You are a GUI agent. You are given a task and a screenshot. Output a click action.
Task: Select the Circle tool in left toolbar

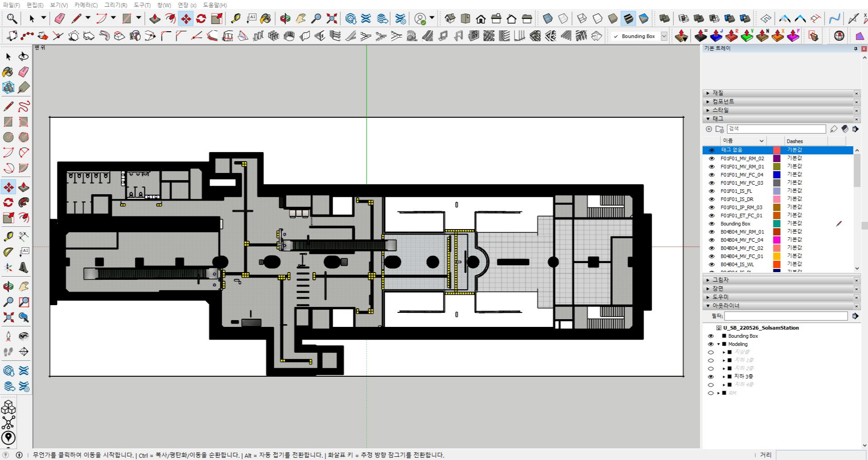pos(8,137)
